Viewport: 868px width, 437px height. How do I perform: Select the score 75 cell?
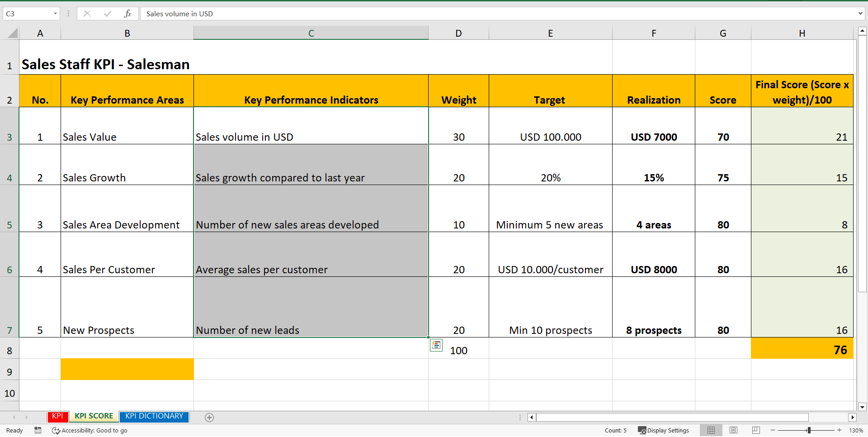(723, 165)
